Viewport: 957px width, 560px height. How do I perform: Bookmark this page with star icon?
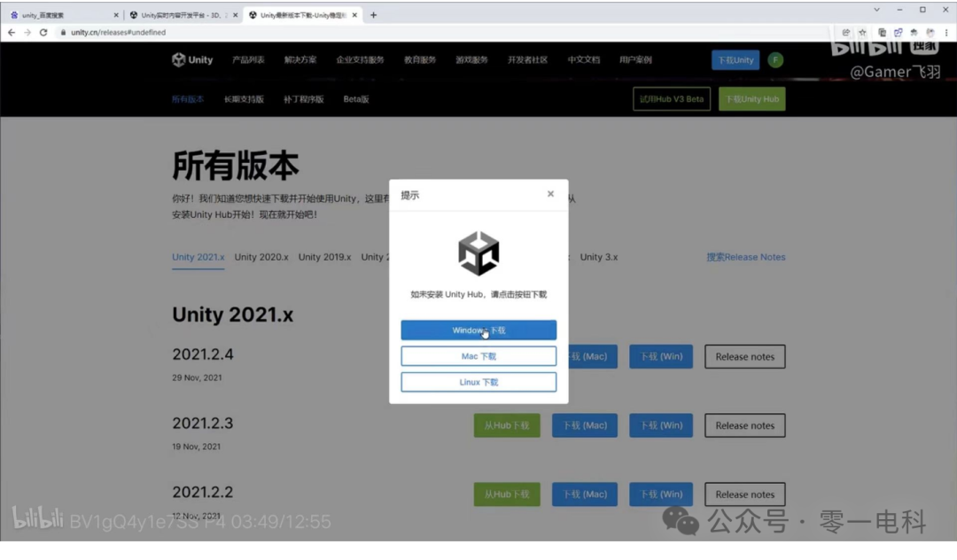[862, 32]
